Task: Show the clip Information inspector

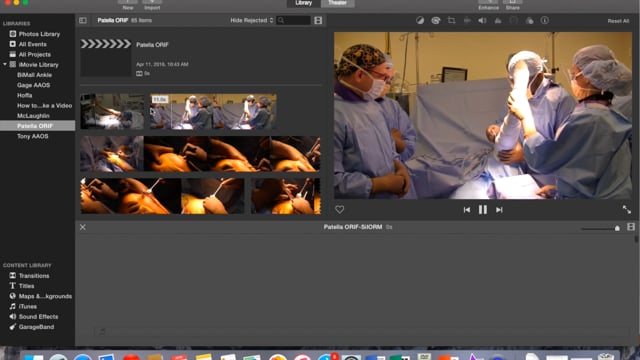Action: [545, 20]
